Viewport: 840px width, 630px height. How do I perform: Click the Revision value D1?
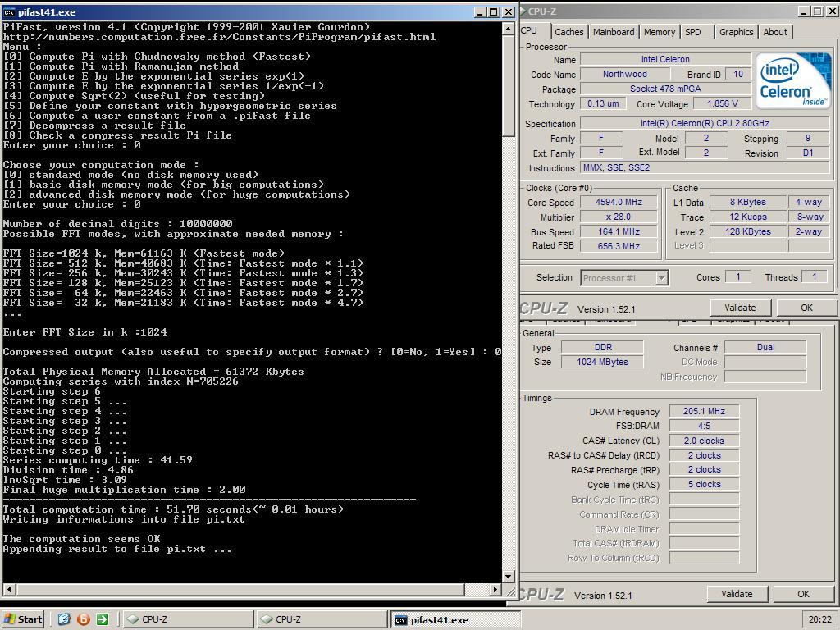coord(808,153)
